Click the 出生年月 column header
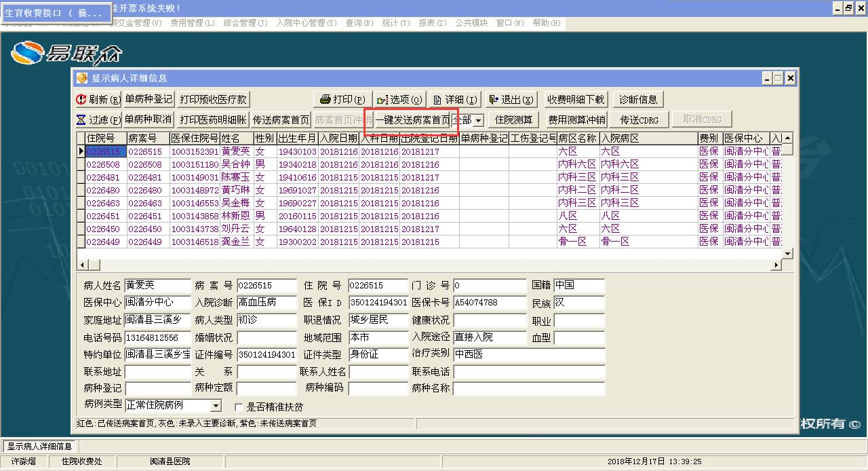Image resolution: width=868 pixels, height=471 pixels. 297,138
